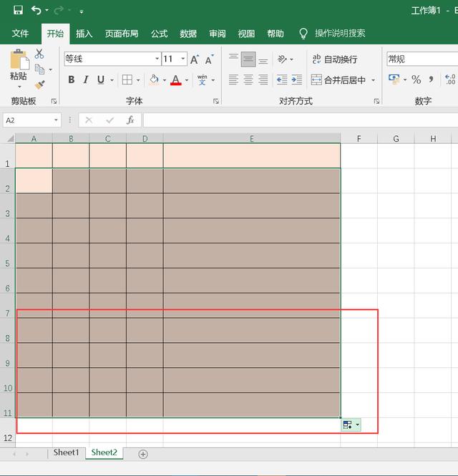458x476 pixels.
Task: Click the increase decimal icon
Action: click(450, 79)
